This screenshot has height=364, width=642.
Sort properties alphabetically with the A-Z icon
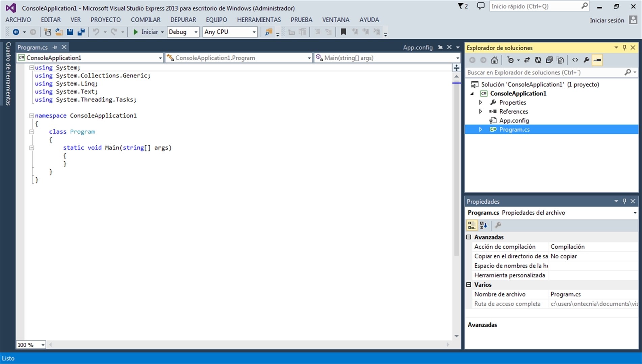(483, 225)
